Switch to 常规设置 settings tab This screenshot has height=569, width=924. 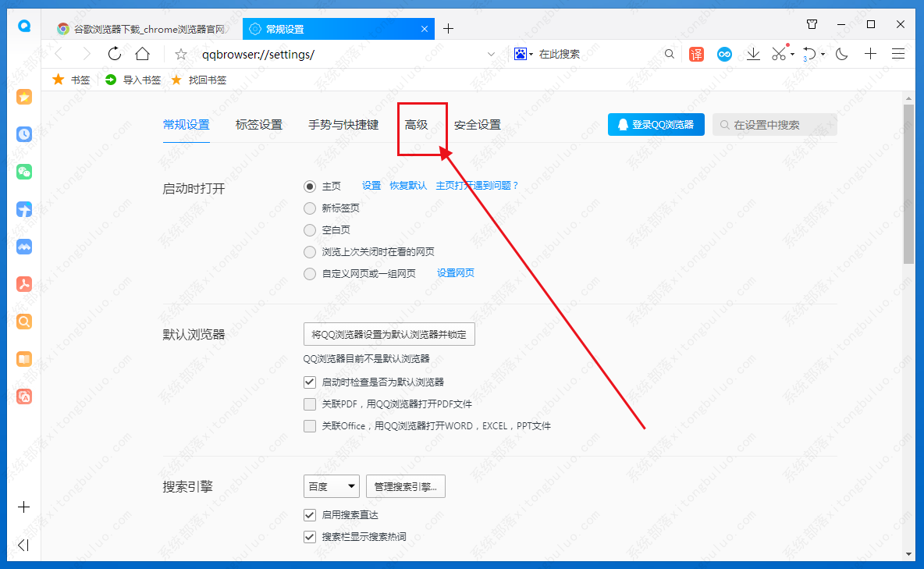[x=187, y=124]
